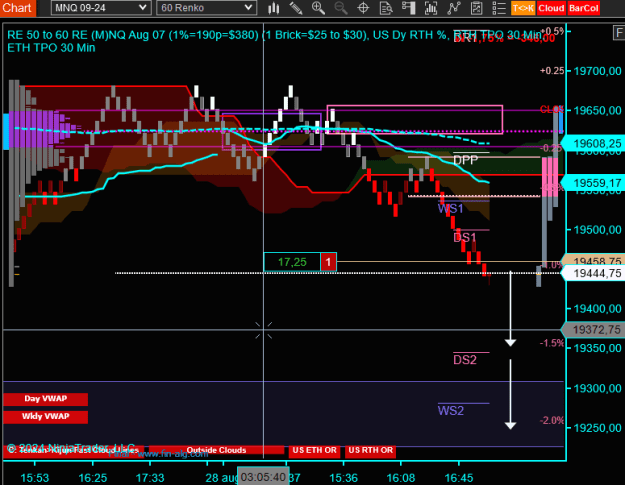Toggle Tenkan-Kijun Fast Cloud Lines button
This screenshot has width=625, height=485.
click(73, 450)
